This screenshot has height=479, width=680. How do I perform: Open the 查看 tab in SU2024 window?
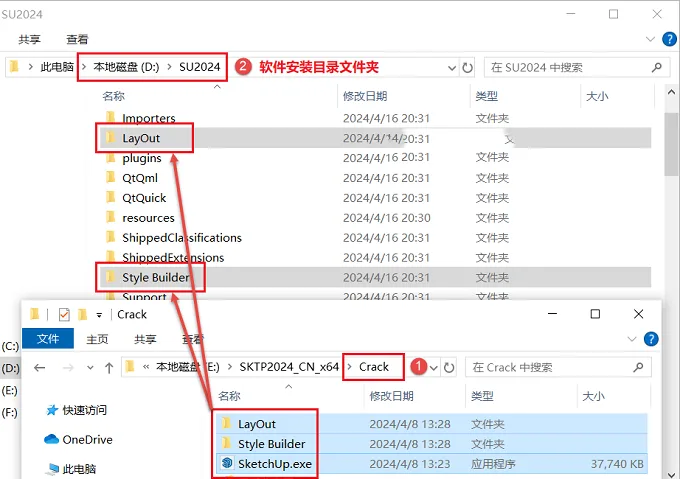[77, 39]
